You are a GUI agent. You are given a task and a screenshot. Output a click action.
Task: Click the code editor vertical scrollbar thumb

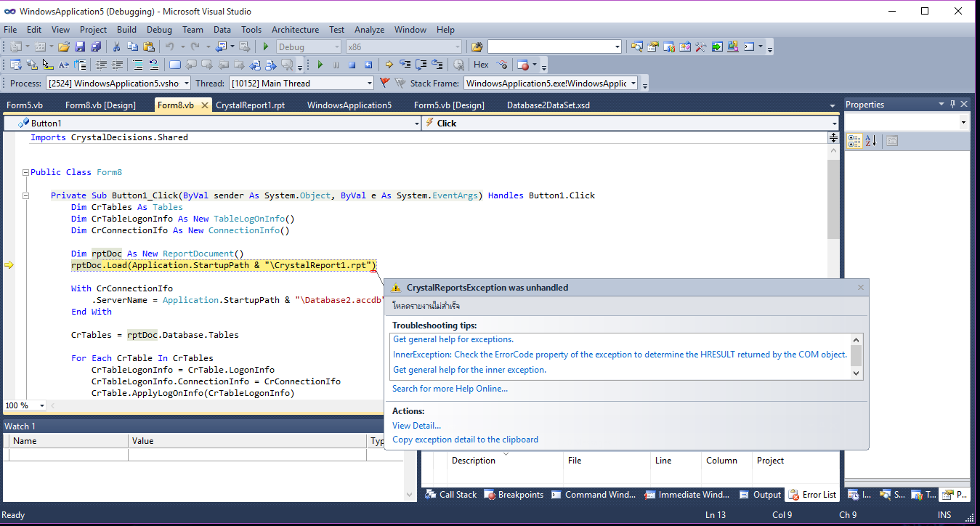point(833,201)
